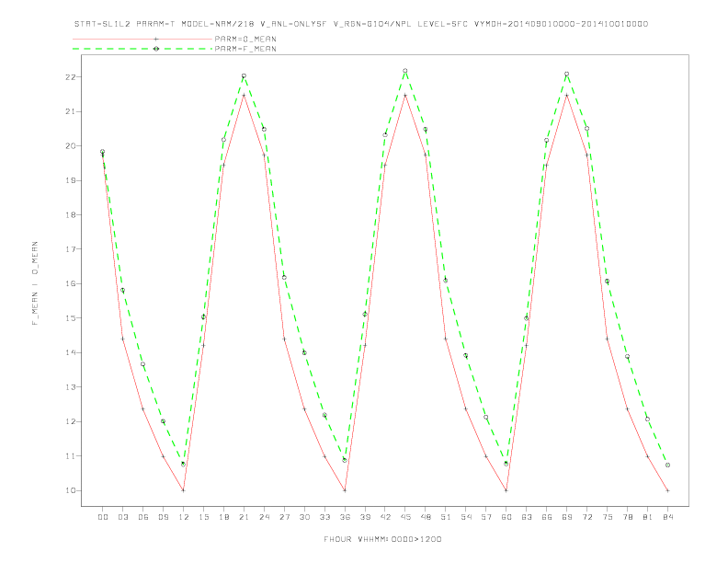Click x-axis forecast hour label 42
This screenshot has height=563, width=728.
point(385,517)
